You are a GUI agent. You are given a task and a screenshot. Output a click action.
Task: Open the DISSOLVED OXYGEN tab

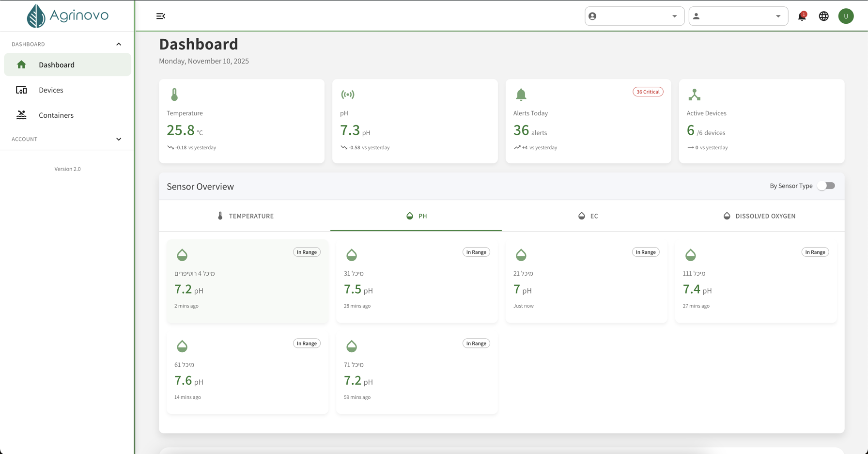point(759,216)
